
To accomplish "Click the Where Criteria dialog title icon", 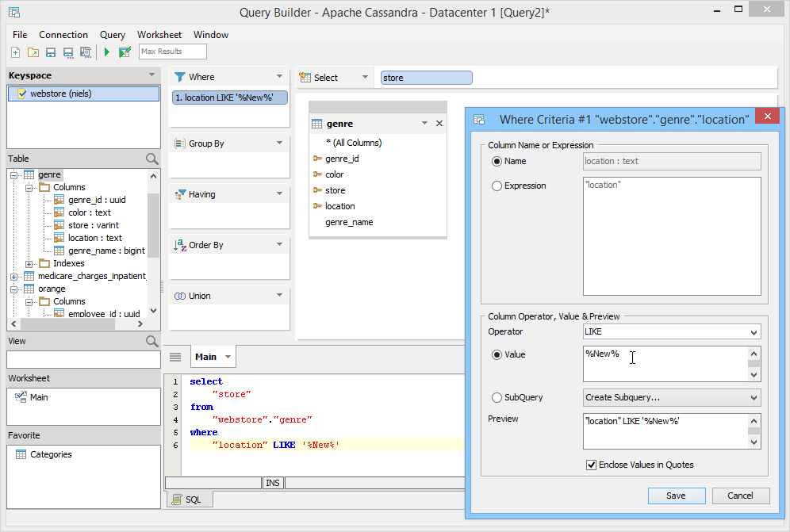I will coord(479,120).
